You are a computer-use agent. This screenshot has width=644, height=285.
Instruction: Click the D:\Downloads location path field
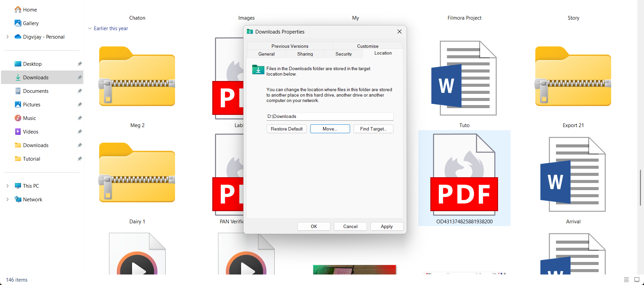329,116
